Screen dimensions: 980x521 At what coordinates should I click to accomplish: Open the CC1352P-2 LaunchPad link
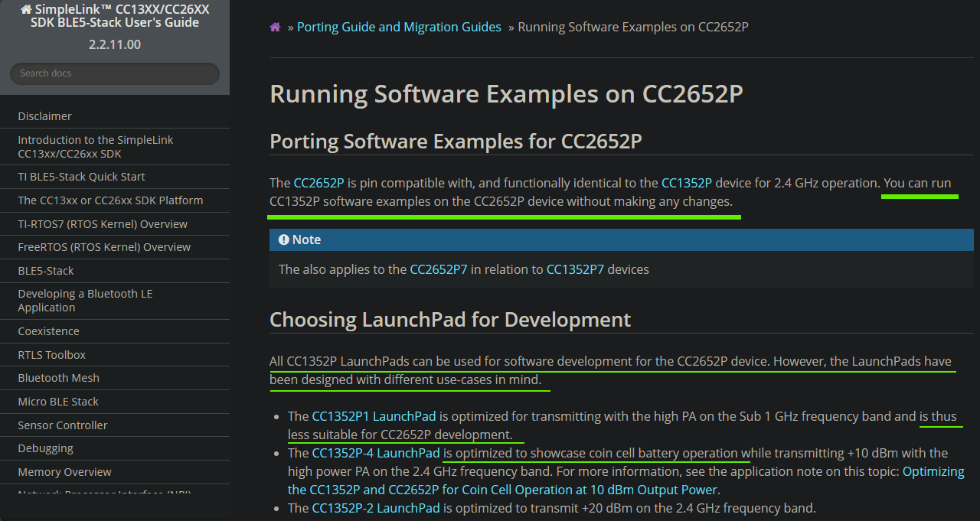[376, 508]
